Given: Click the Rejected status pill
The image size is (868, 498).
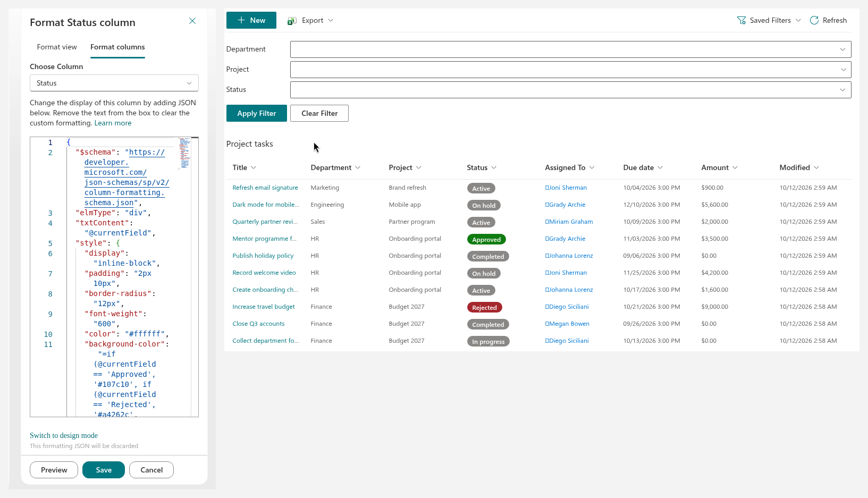Looking at the screenshot, I should [484, 308].
